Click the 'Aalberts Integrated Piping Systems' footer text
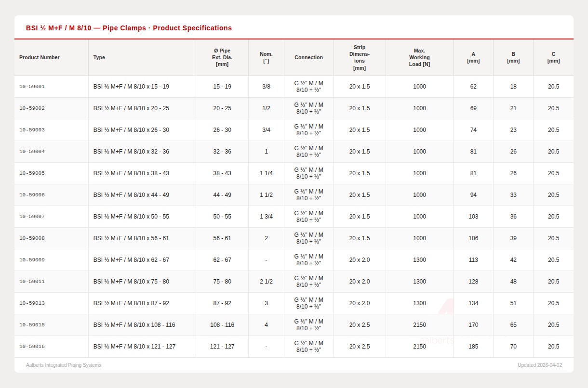Screen dimensions: 588x388 64,365
